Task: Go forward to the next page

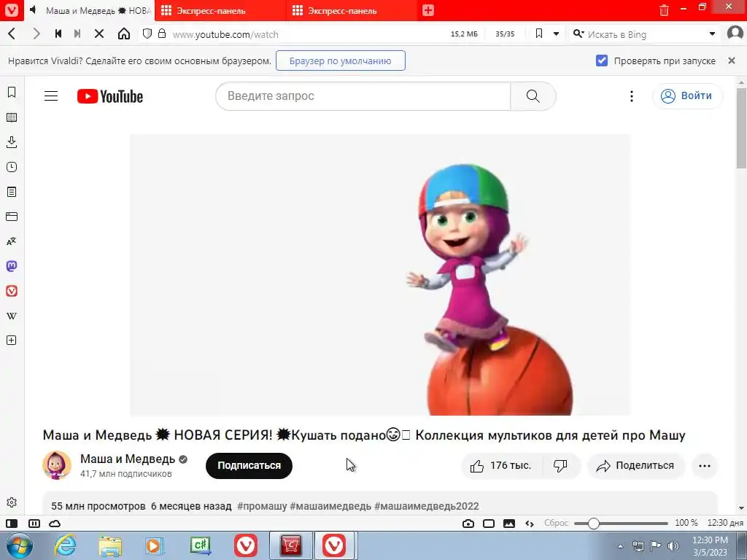Action: [36, 34]
